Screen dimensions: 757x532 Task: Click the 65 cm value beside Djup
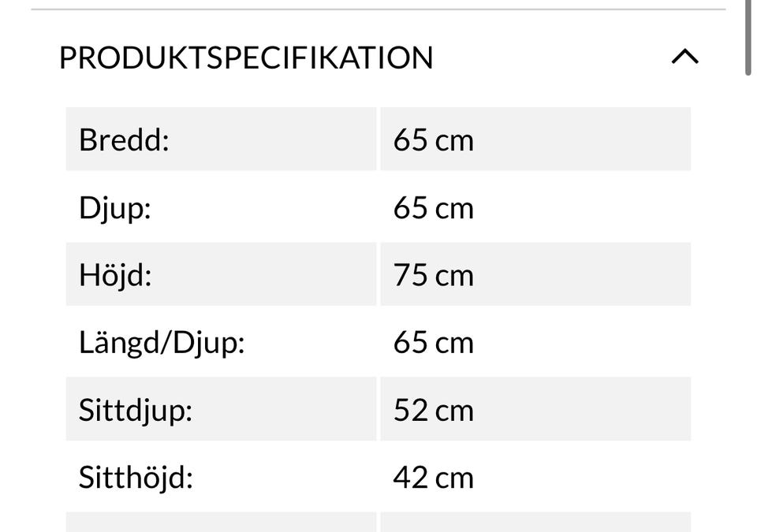pyautogui.click(x=433, y=208)
